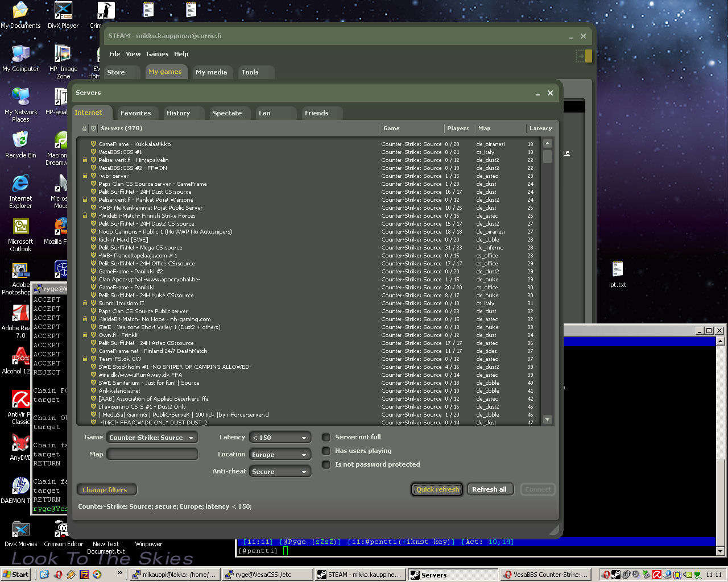Enable Is not password protected filter
The height and width of the screenshot is (582, 728).
(326, 464)
